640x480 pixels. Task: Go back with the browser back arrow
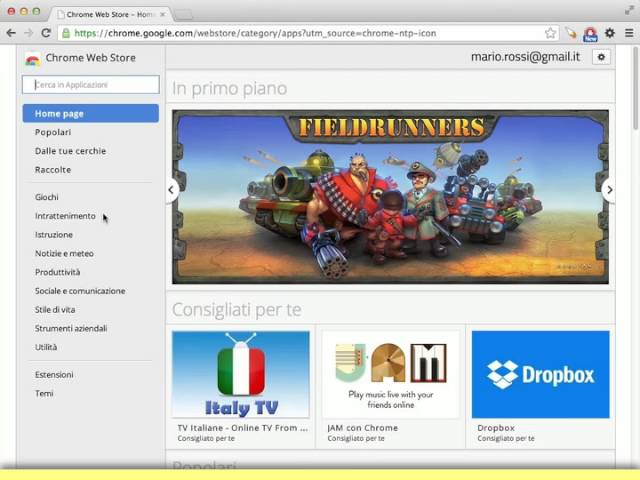pos(11,33)
